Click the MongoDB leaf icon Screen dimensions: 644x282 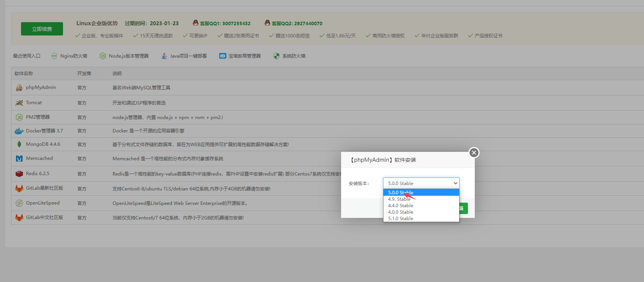tap(19, 144)
